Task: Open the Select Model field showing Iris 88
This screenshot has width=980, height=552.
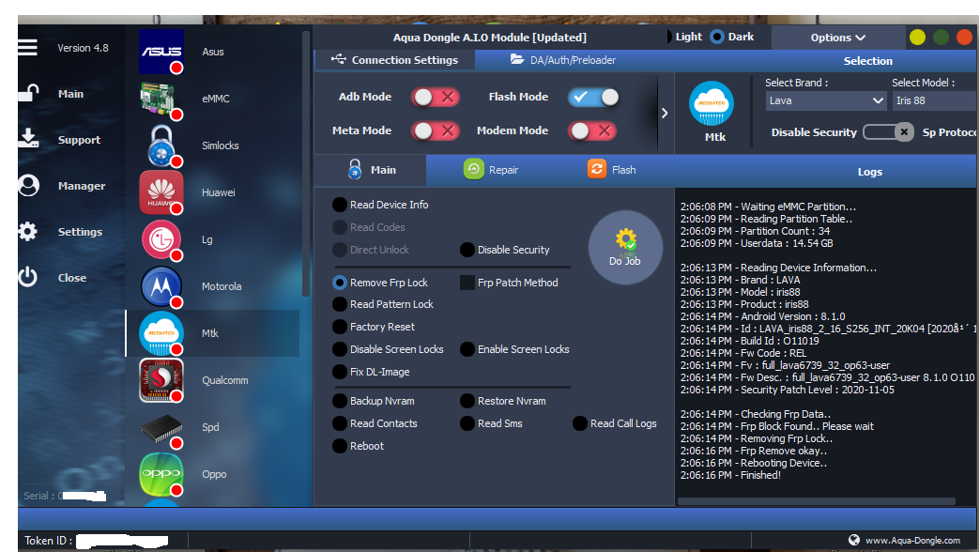Action: [934, 100]
